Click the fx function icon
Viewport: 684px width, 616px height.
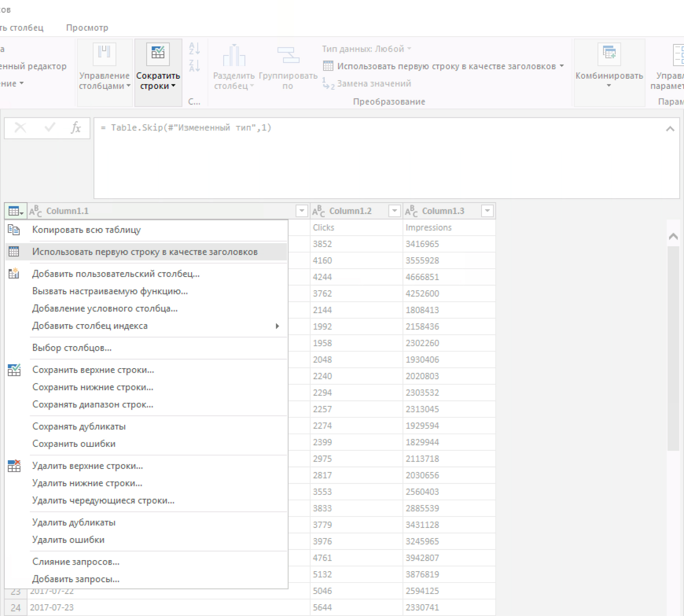pyautogui.click(x=76, y=128)
